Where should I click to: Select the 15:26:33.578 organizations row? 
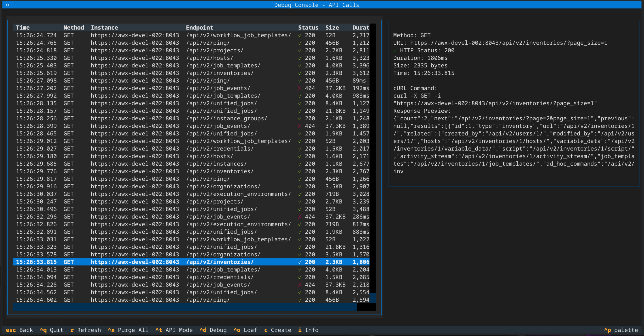tap(191, 254)
